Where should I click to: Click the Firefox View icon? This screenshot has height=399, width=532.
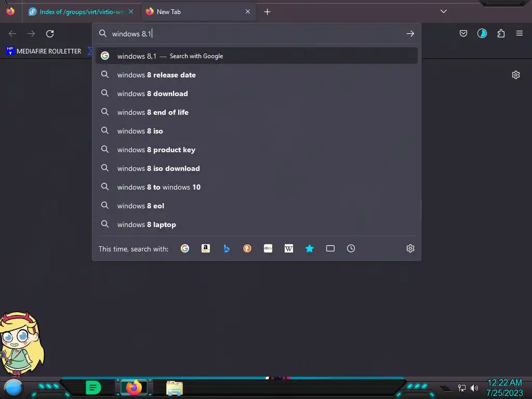pos(10,11)
